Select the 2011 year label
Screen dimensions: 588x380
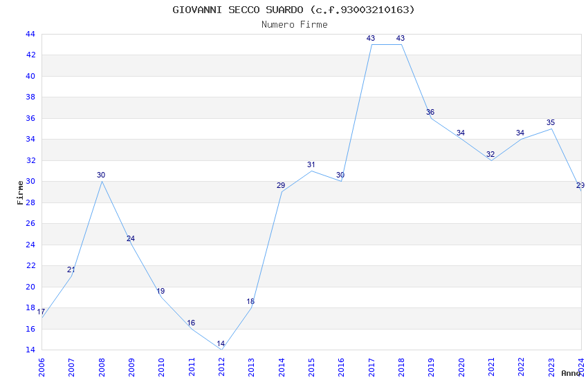191,367
